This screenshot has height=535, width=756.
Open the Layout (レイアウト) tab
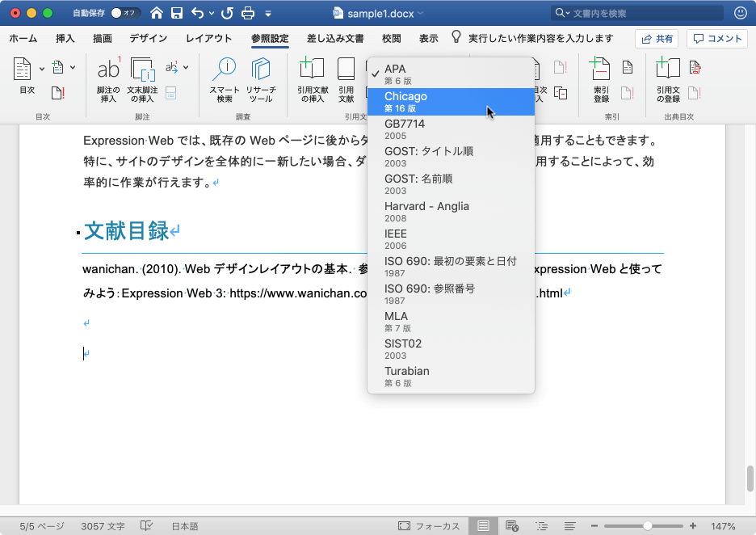(208, 38)
